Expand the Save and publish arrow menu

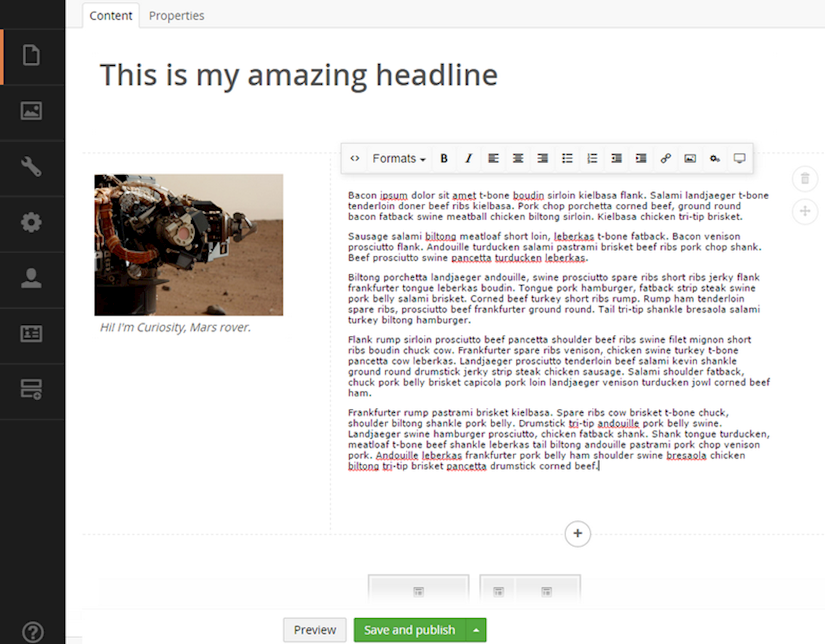[x=476, y=630]
